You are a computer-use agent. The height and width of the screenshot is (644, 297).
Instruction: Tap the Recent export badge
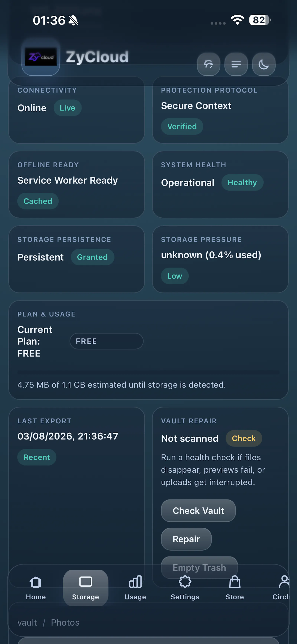[37, 457]
